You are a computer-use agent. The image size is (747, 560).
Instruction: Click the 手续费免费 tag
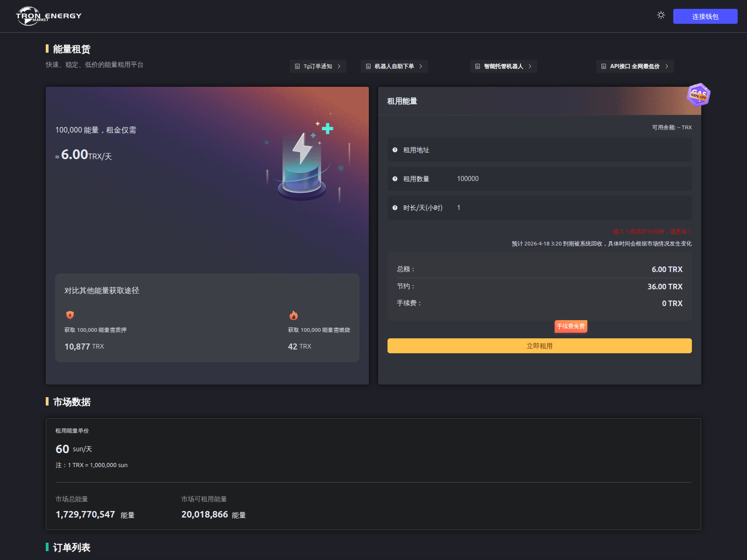(x=571, y=326)
